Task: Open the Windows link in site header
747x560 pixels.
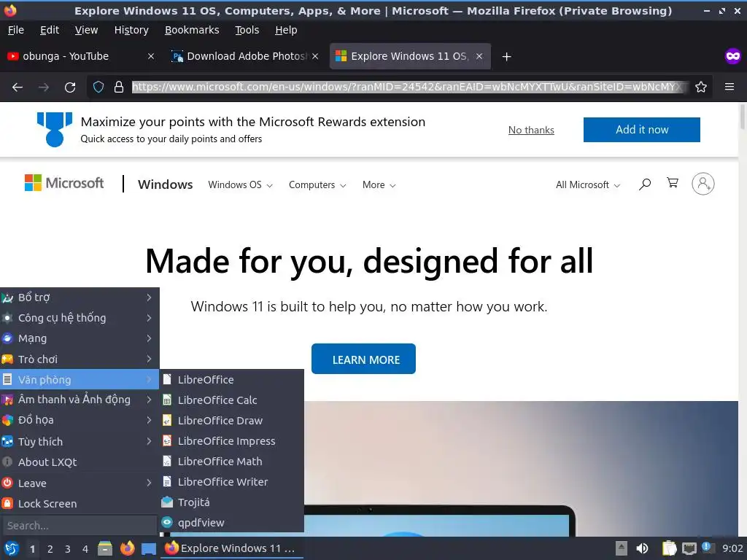Action: click(x=166, y=184)
